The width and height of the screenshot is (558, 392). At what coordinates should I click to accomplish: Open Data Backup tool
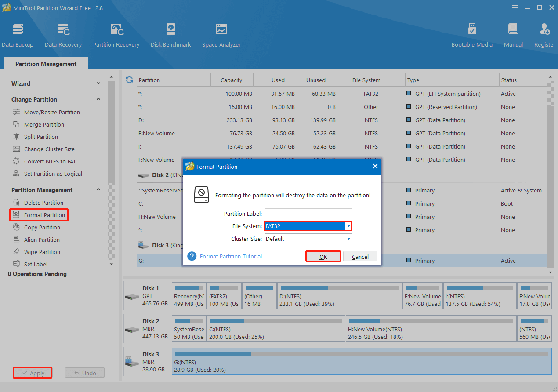(18, 35)
